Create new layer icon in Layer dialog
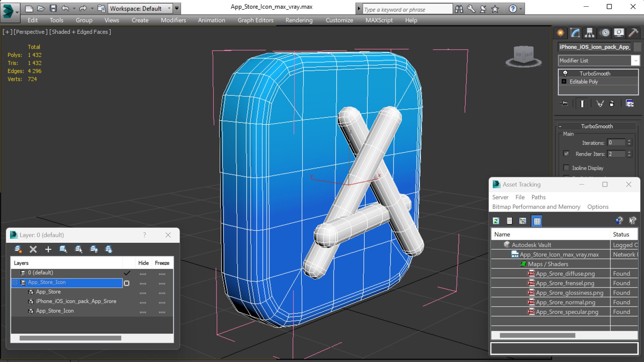 tap(18, 249)
